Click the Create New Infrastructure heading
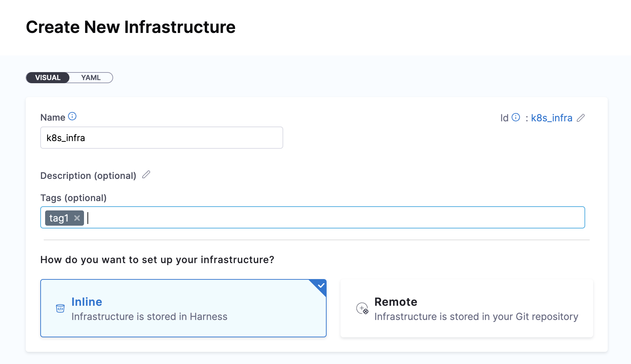Image resolution: width=631 pixels, height=364 pixels. point(131,27)
